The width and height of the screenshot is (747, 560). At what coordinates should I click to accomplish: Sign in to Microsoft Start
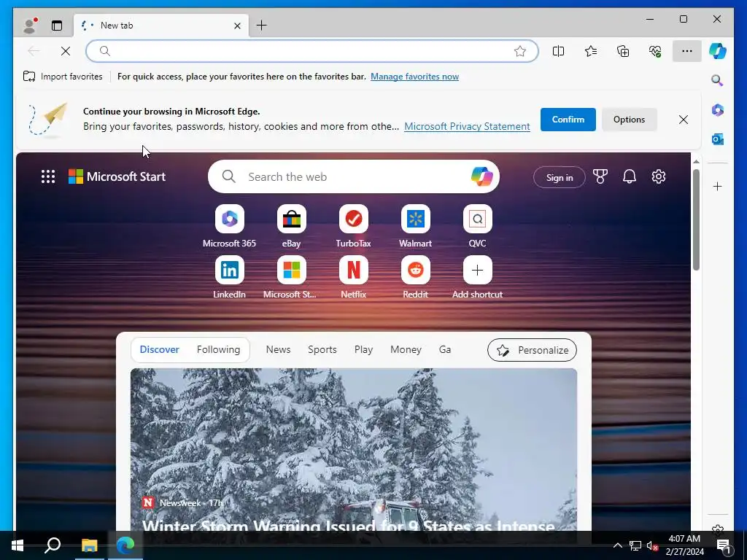560,178
